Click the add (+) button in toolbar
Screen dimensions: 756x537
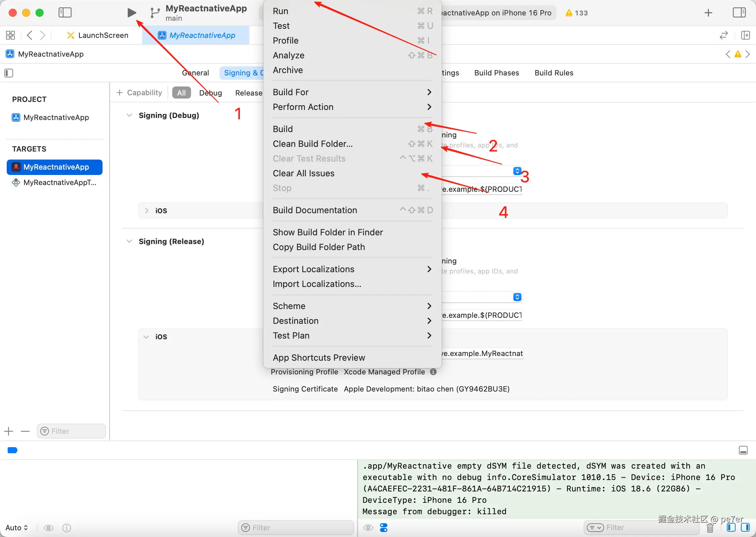pos(708,13)
